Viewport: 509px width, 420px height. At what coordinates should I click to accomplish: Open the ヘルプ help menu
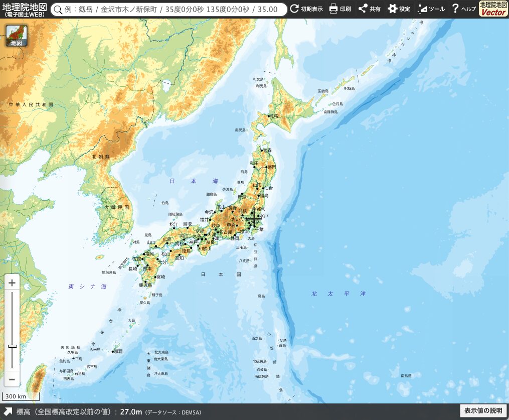tap(463, 9)
